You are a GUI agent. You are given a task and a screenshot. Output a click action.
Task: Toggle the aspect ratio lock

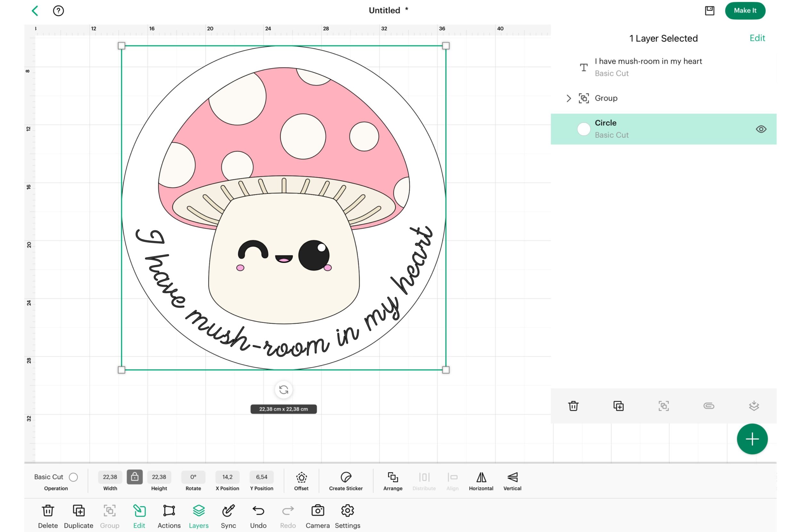135,477
